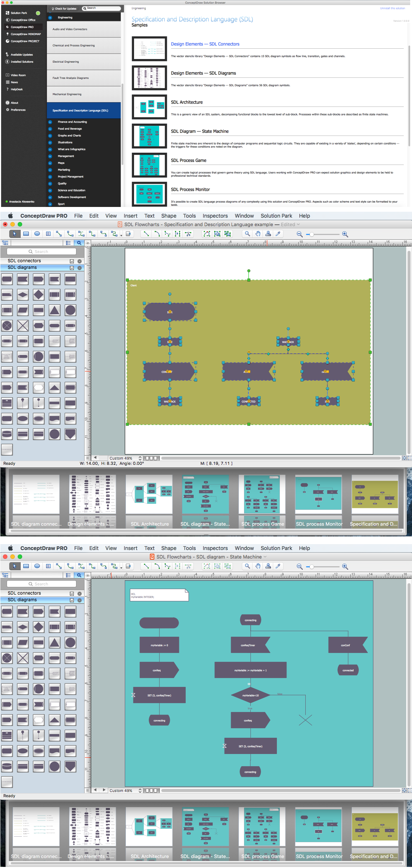
Task: Open Video Room in Solution Browser sidebar
Action: coord(18,75)
